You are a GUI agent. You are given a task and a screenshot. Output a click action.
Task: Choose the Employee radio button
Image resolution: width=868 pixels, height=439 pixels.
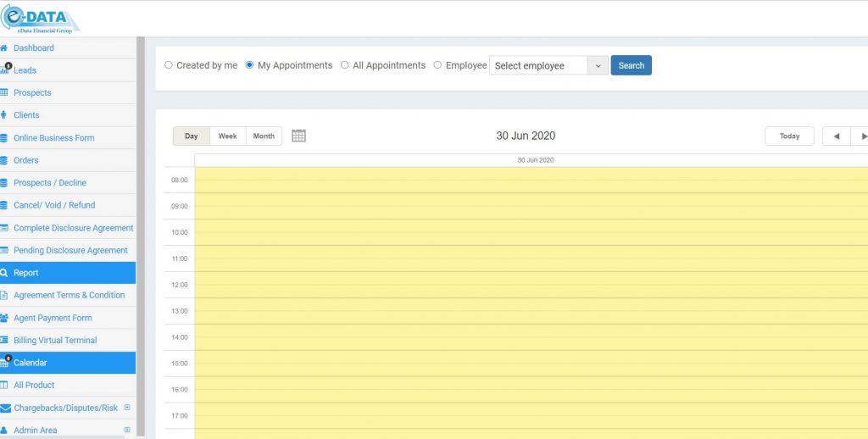[437, 65]
